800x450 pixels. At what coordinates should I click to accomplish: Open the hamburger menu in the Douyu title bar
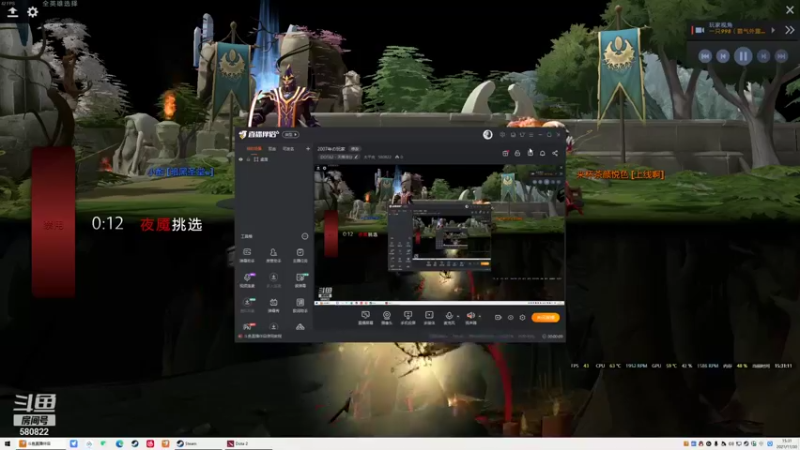(x=531, y=135)
